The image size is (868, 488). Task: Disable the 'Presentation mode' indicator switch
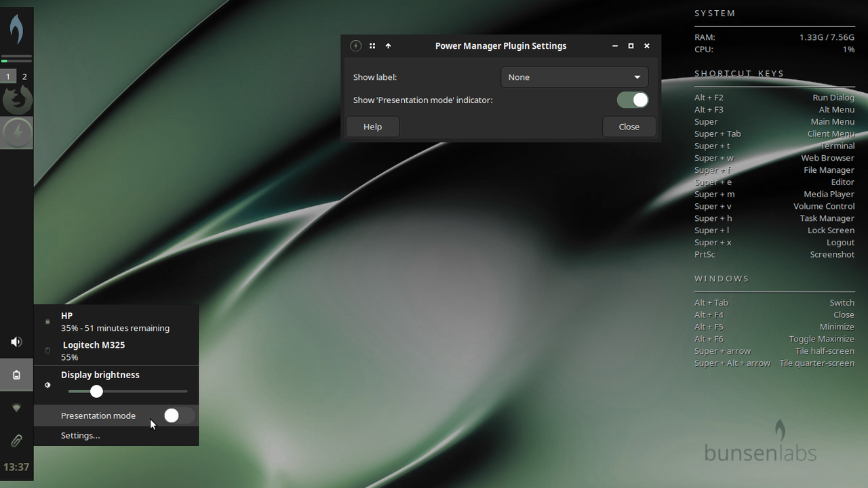tap(633, 100)
